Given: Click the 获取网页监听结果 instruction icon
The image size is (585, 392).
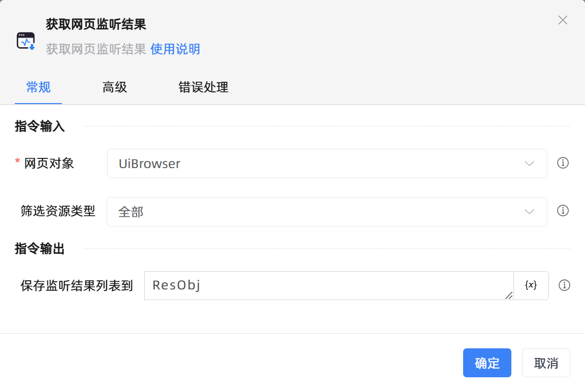Looking at the screenshot, I should pyautogui.click(x=25, y=39).
